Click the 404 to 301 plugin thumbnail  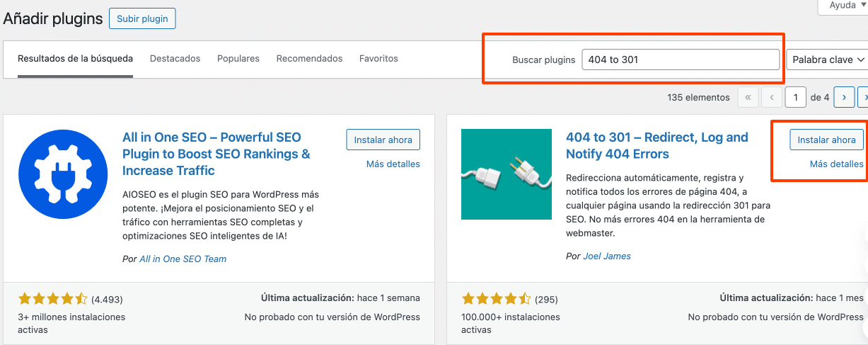tap(506, 174)
